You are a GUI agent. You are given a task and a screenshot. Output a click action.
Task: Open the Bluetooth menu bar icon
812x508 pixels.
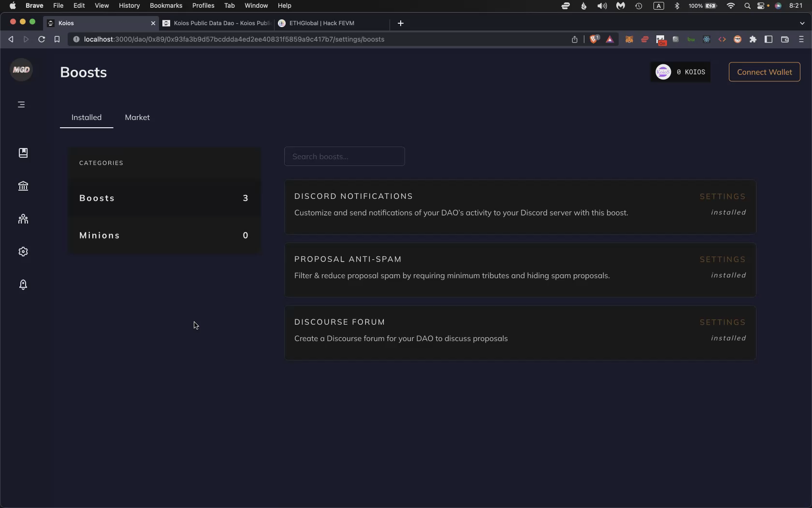(x=677, y=6)
